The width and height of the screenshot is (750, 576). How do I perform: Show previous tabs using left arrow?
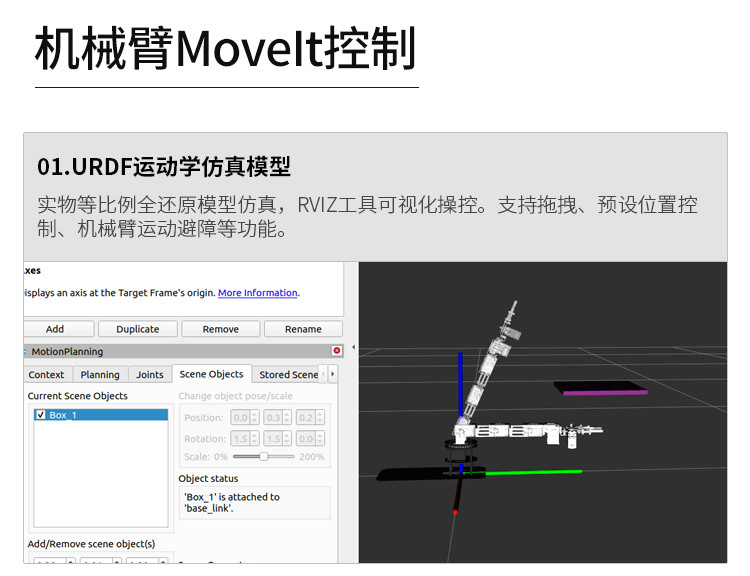(x=324, y=374)
